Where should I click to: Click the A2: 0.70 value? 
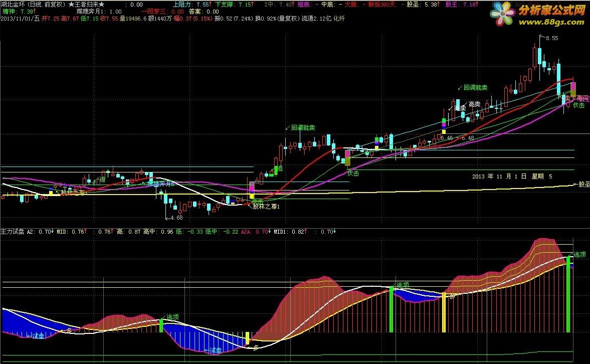[x=40, y=232]
